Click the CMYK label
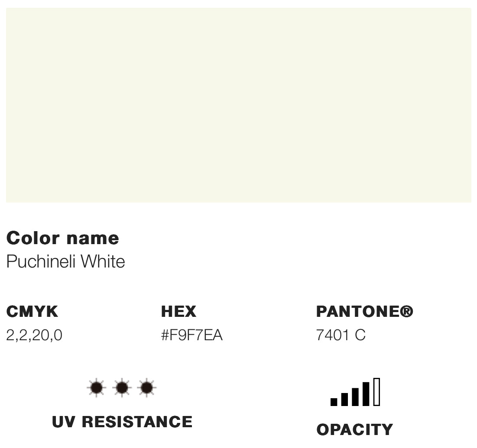Image resolution: width=477 pixels, height=448 pixels. click(x=32, y=312)
